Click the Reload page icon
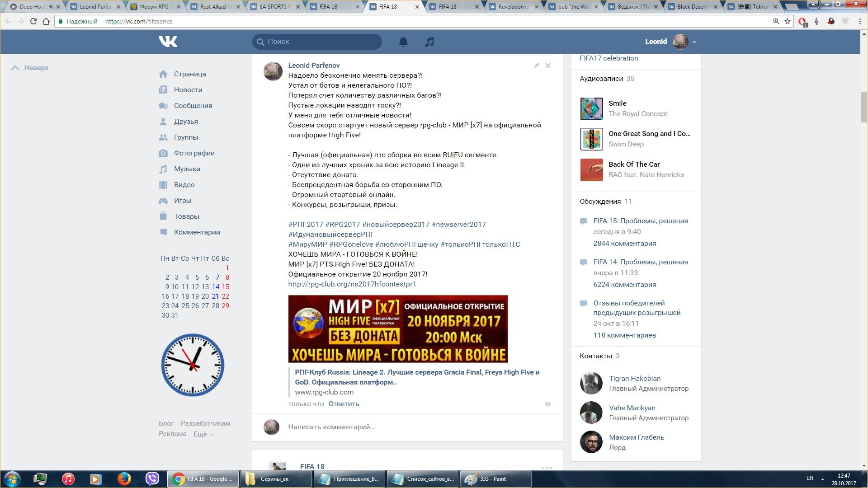 (x=33, y=21)
